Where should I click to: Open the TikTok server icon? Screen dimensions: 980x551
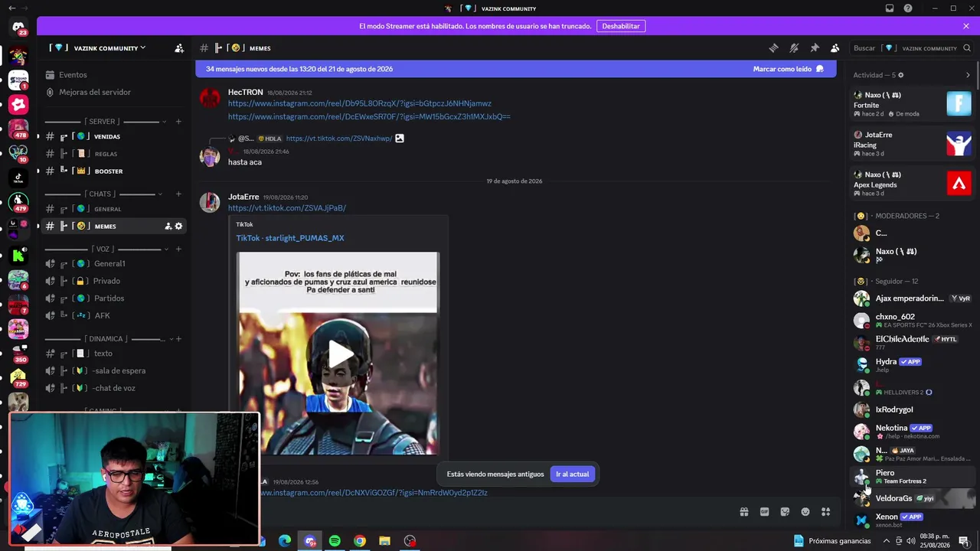pos(18,178)
